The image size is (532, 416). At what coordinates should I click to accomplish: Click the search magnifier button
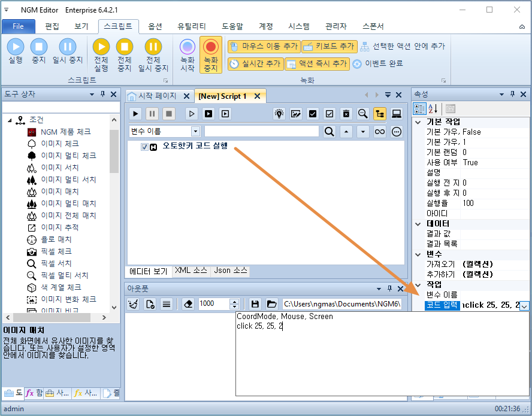[329, 131]
